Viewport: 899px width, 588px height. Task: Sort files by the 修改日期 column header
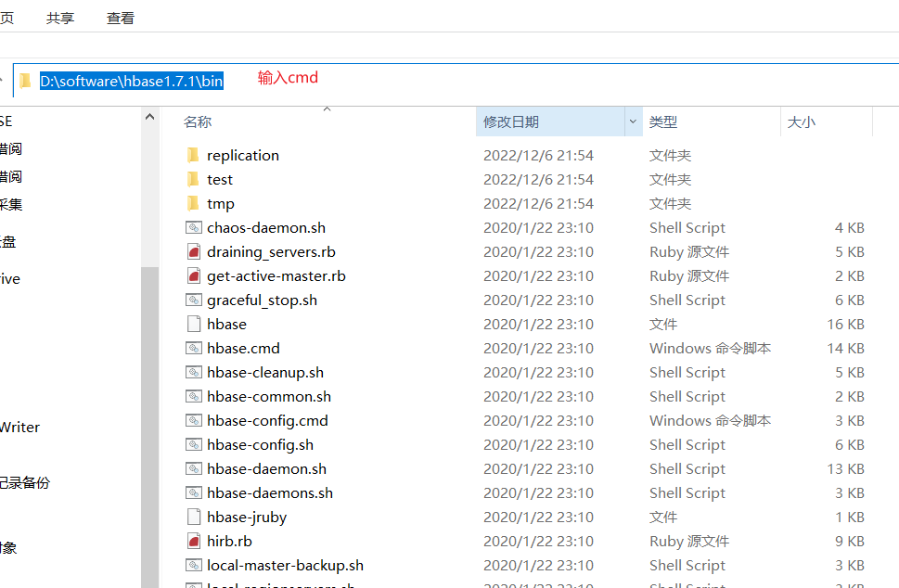pos(511,122)
